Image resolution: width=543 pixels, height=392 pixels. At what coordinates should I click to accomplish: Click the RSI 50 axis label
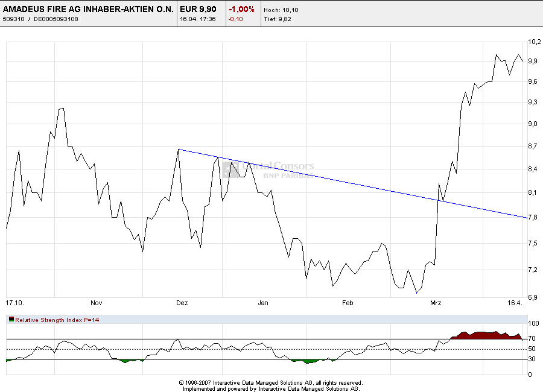point(532,349)
